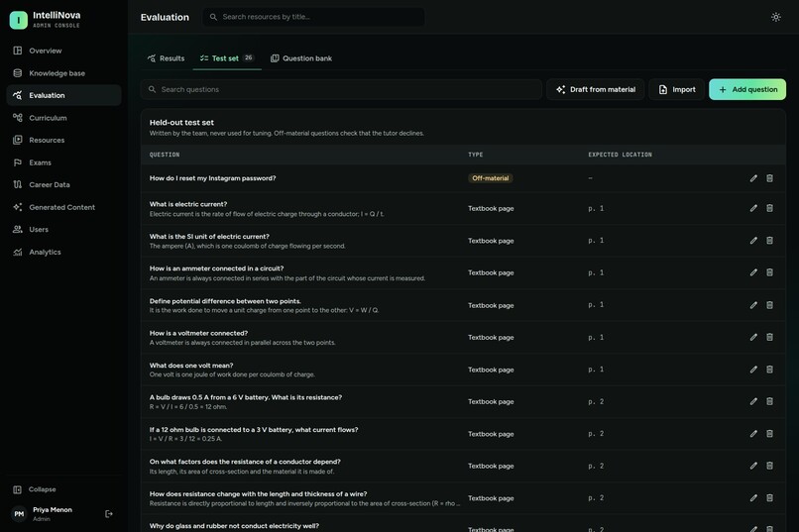Viewport: 799px width, 532px height.
Task: Select the Test set tab
Action: coord(227,58)
